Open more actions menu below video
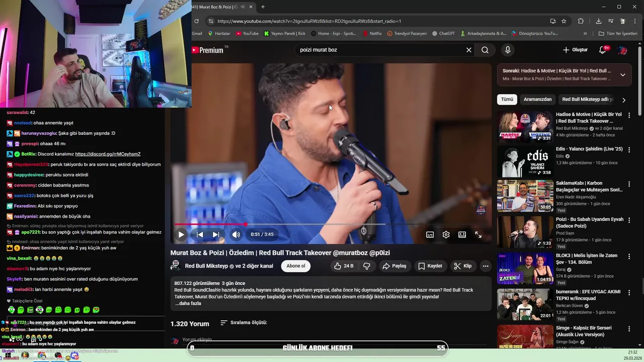Screen dimensions: 644x362 486,266
